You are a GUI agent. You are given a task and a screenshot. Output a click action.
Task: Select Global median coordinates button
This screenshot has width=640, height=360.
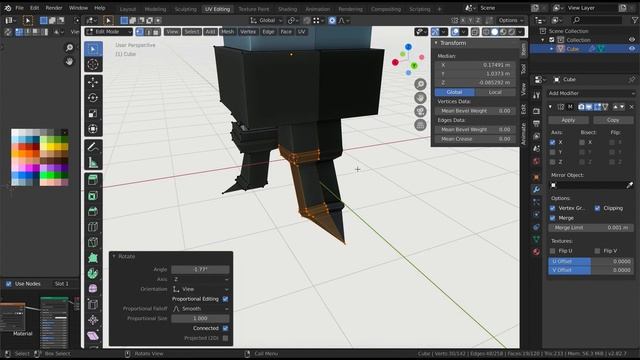[x=454, y=92]
